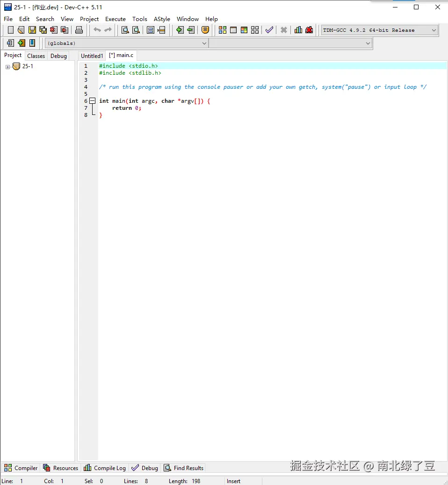448x485 pixels.
Task: Click the Length: 198 status entry
Action: pyautogui.click(x=185, y=481)
